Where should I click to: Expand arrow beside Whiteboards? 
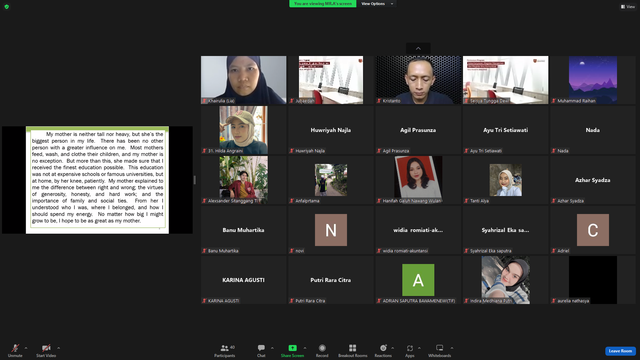[452, 348]
